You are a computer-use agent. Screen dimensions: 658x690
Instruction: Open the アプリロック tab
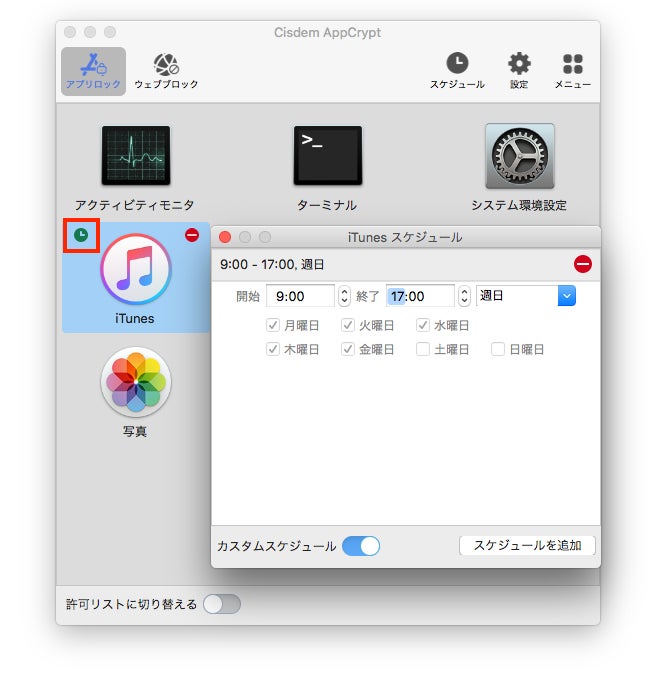pos(93,71)
